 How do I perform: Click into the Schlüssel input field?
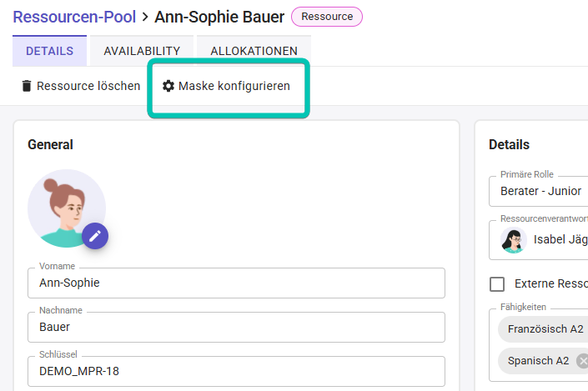[236, 371]
